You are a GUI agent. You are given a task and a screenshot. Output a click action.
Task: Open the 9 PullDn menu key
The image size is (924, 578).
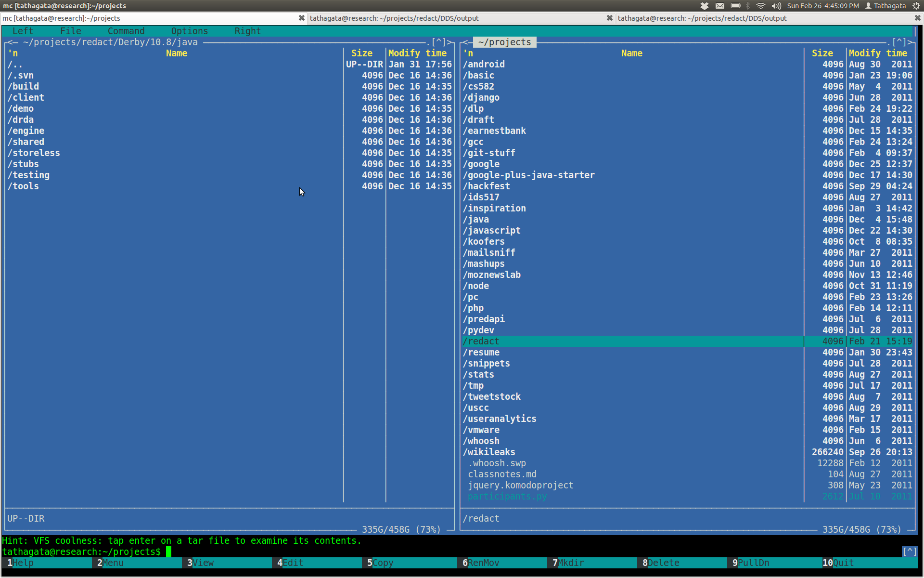753,563
